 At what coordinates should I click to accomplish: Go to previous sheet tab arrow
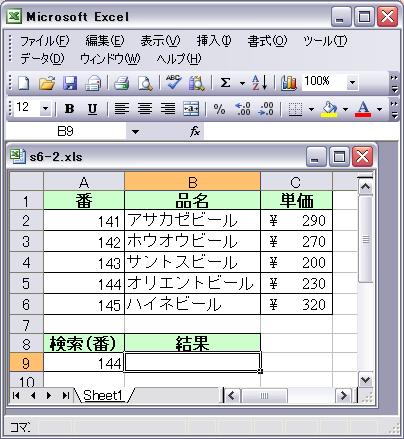[33, 396]
